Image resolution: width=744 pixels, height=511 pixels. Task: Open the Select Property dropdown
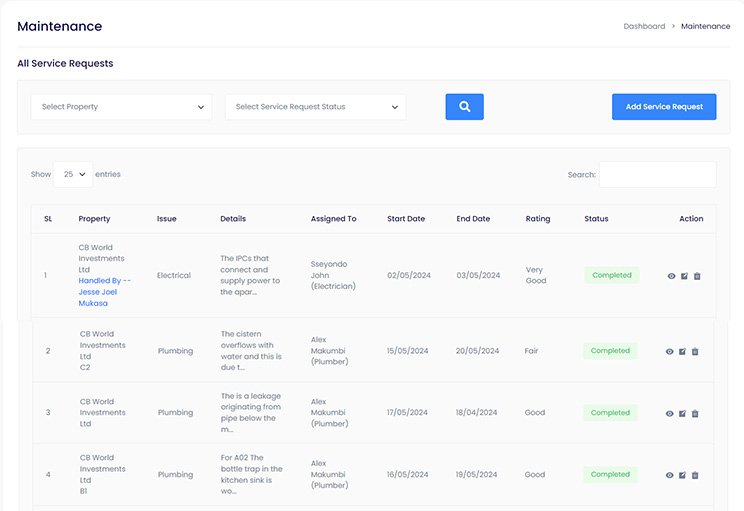pos(121,107)
